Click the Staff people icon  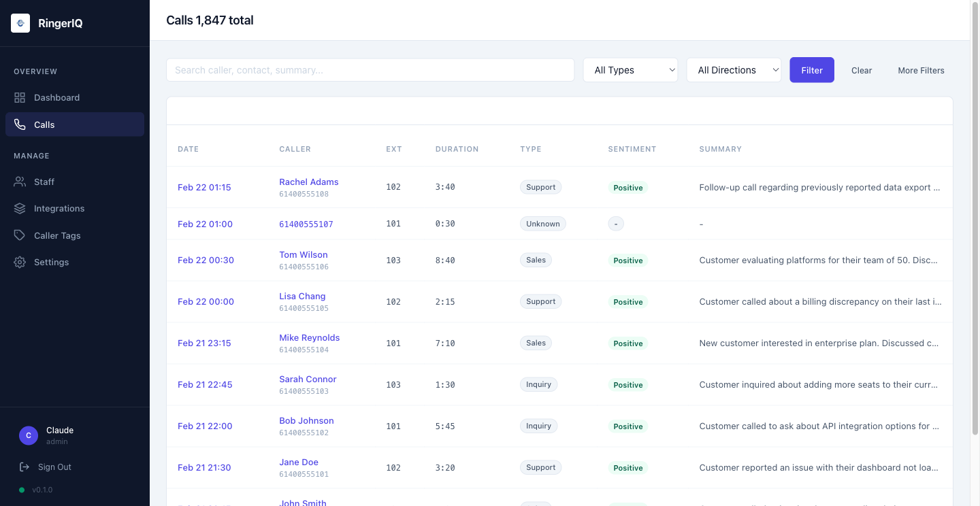(19, 182)
